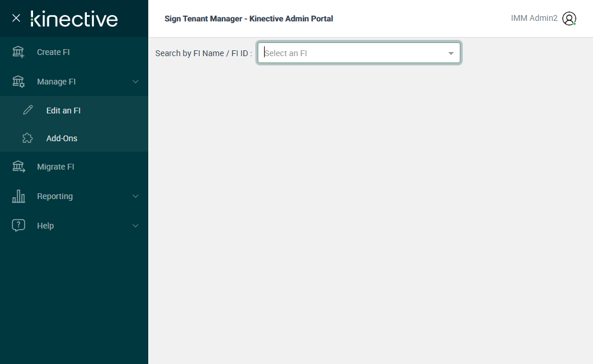The image size is (593, 364).
Task: Click the Sign Tenant Manager page title
Action: coord(248,19)
